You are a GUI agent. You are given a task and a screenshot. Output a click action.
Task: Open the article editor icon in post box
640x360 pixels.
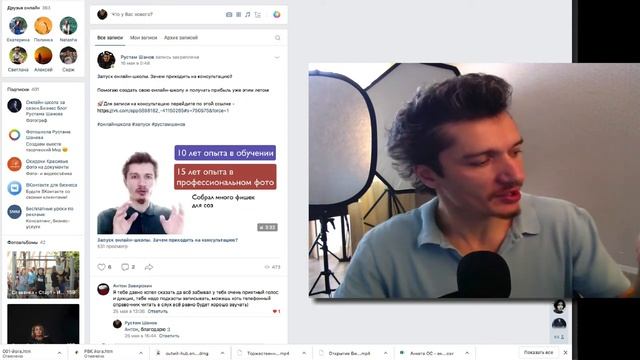click(258, 14)
